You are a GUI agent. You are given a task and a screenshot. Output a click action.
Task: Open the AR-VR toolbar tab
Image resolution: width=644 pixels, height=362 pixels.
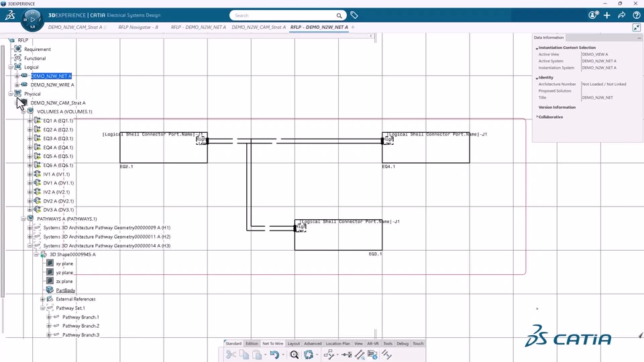point(373,343)
